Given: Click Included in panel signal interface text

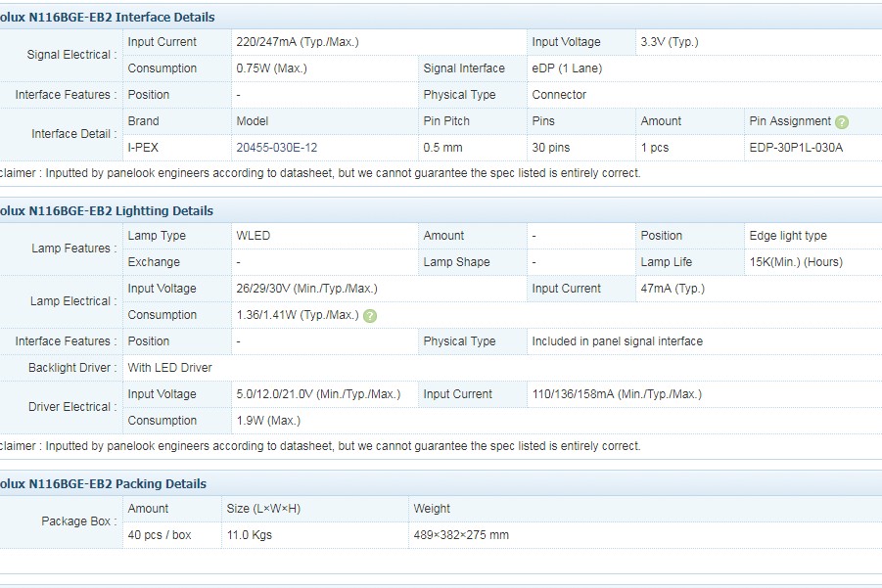Looking at the screenshot, I should 618,341.
